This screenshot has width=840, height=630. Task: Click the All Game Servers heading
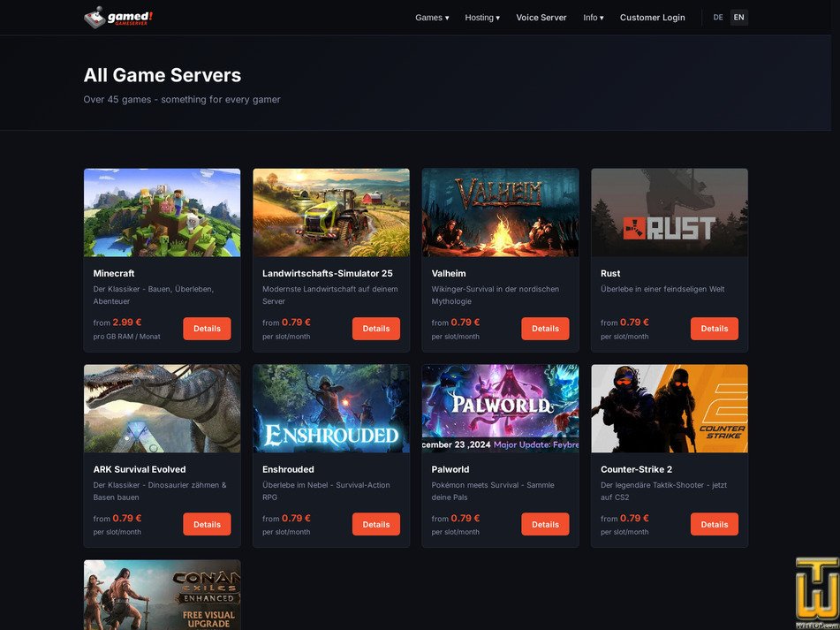coord(163,75)
